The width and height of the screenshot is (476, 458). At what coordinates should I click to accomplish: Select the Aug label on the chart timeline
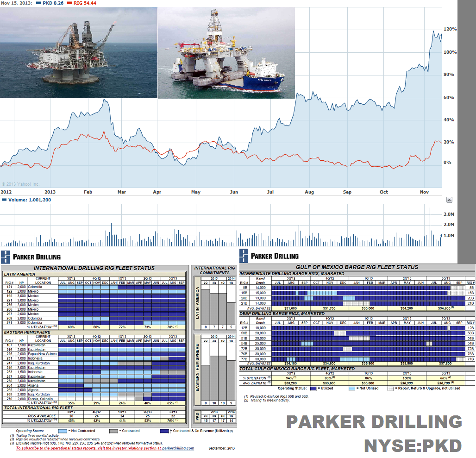coord(309,191)
